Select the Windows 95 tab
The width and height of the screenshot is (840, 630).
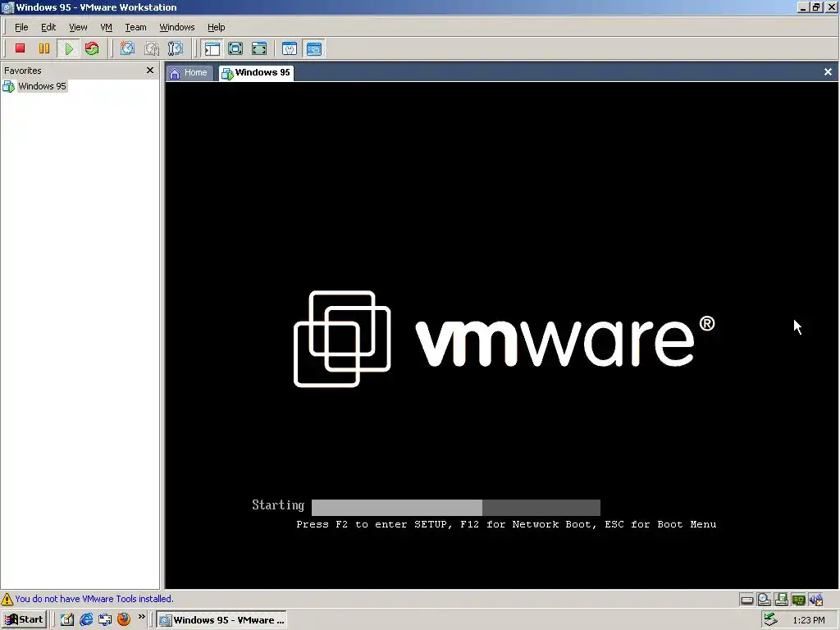click(x=256, y=73)
